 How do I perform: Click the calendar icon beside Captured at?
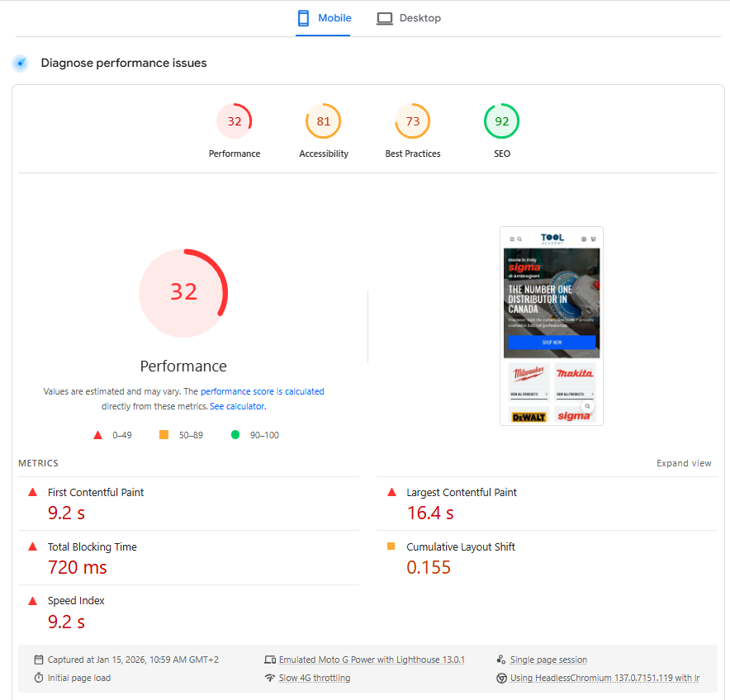point(39,660)
